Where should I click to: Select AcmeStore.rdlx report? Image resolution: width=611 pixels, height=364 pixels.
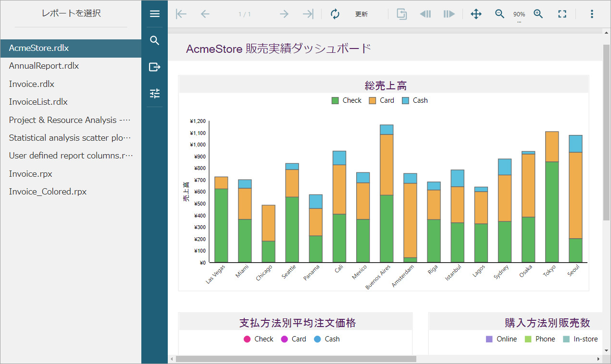[71, 48]
